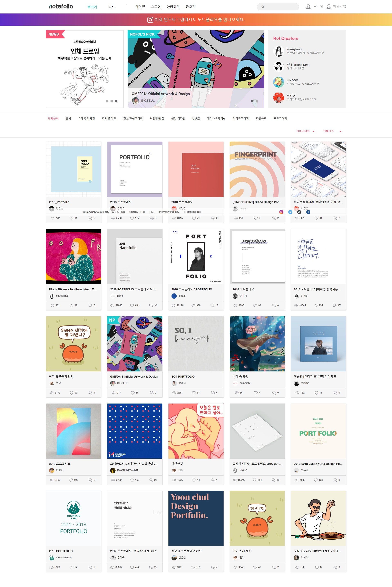This screenshot has width=392, height=587.
Task: Open the Facebook social icon in the footer
Action: 308,212
